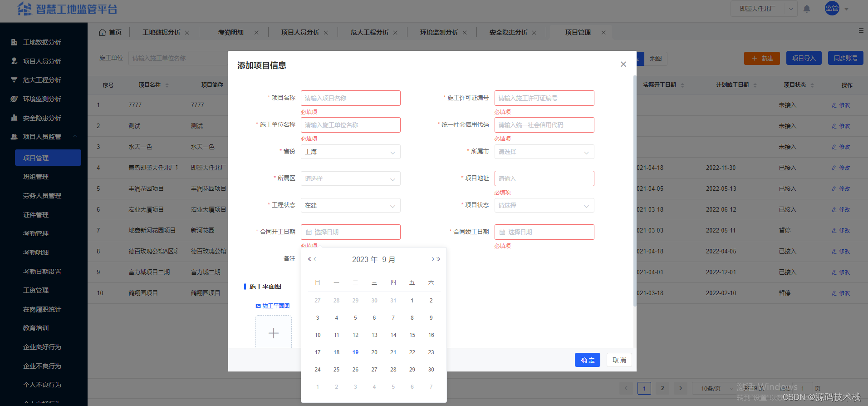The width and height of the screenshot is (868, 406).
Task: Close the 危大工程分析 tab
Action: click(395, 33)
